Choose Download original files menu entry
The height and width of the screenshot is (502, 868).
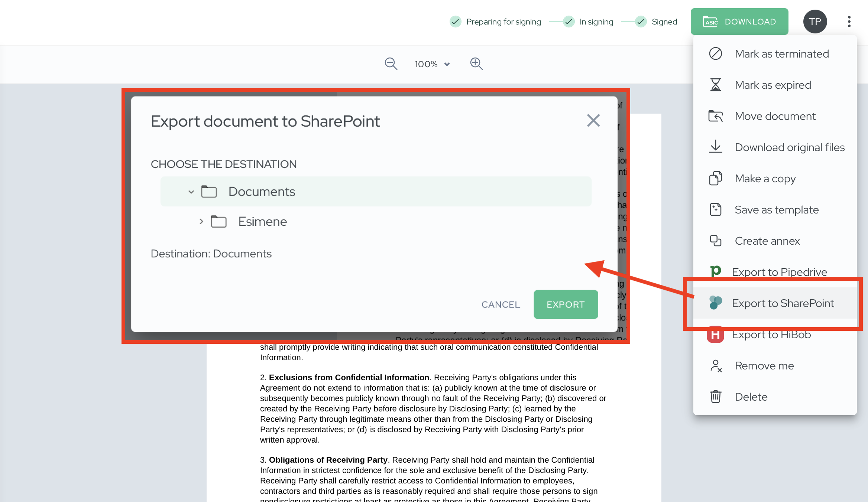click(x=775, y=147)
